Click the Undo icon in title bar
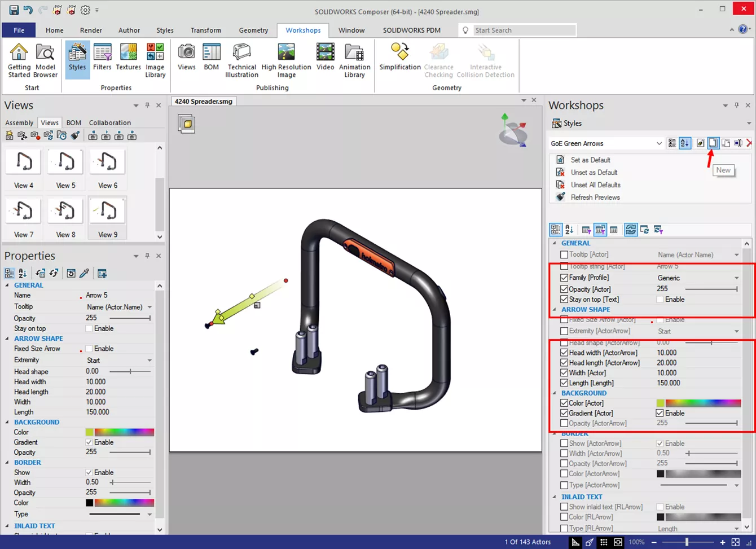Viewport: 756px width, 549px height. coord(28,10)
